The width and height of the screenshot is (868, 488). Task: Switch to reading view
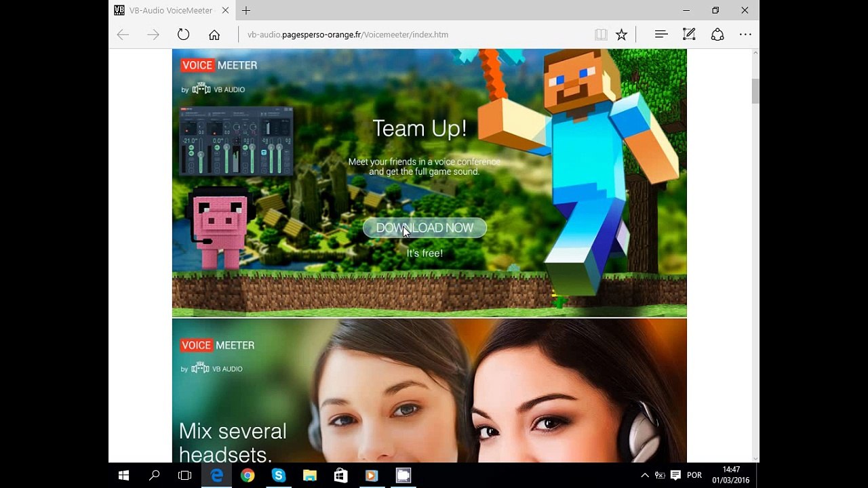click(x=601, y=35)
